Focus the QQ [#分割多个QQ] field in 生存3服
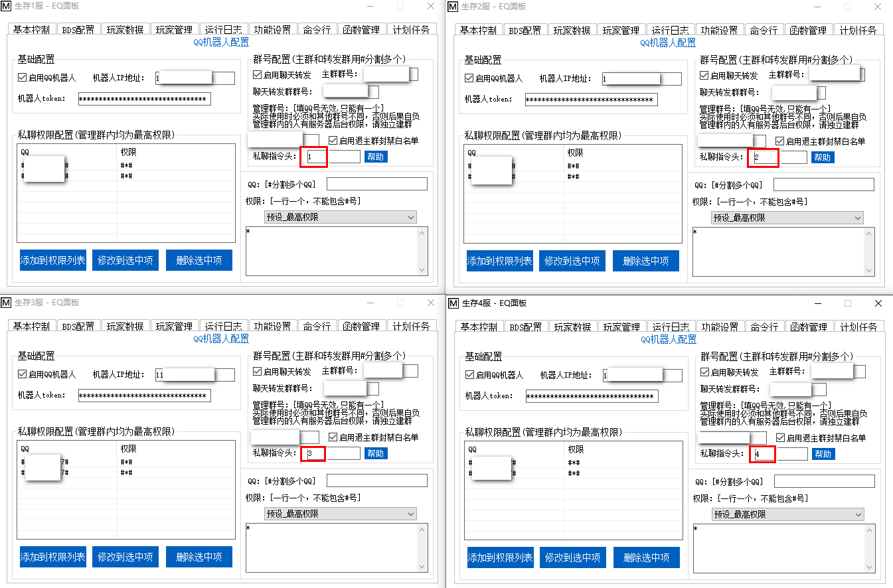This screenshot has width=893, height=588. 377,480
